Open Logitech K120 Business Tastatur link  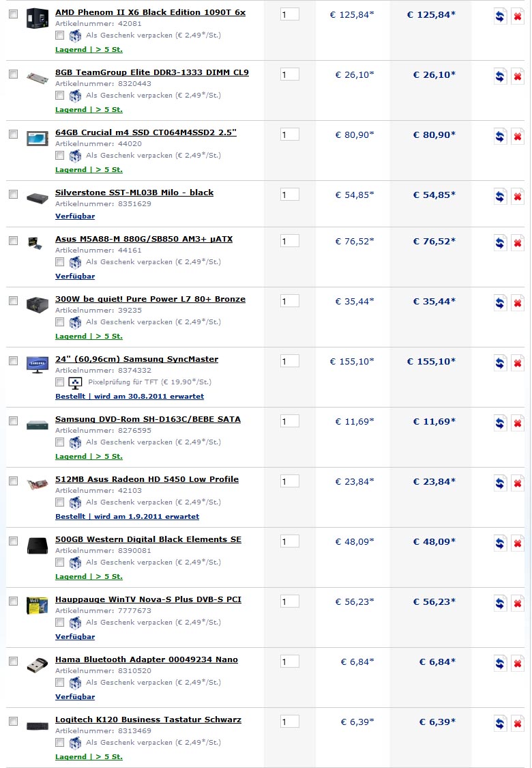click(x=148, y=720)
